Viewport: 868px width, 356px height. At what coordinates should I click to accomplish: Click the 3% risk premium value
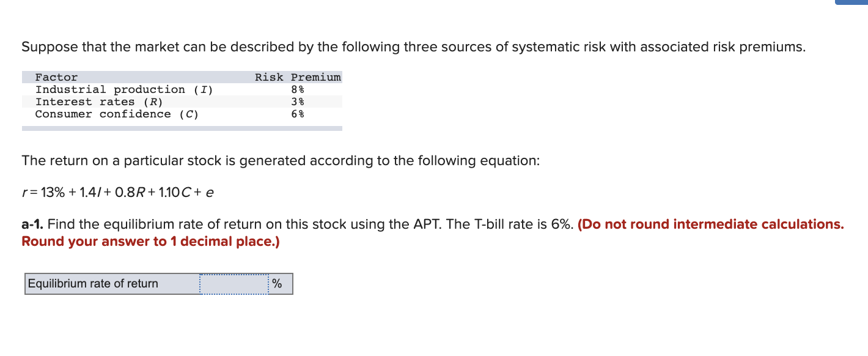tap(298, 102)
